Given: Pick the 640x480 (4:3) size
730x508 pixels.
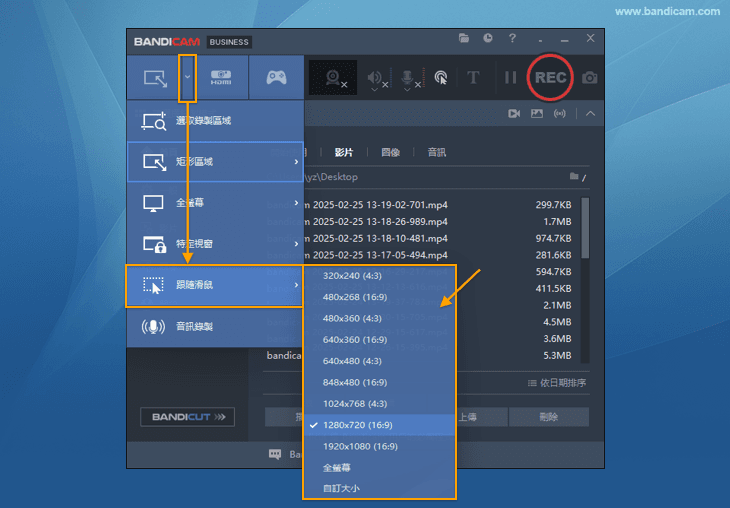Looking at the screenshot, I should 379,361.
